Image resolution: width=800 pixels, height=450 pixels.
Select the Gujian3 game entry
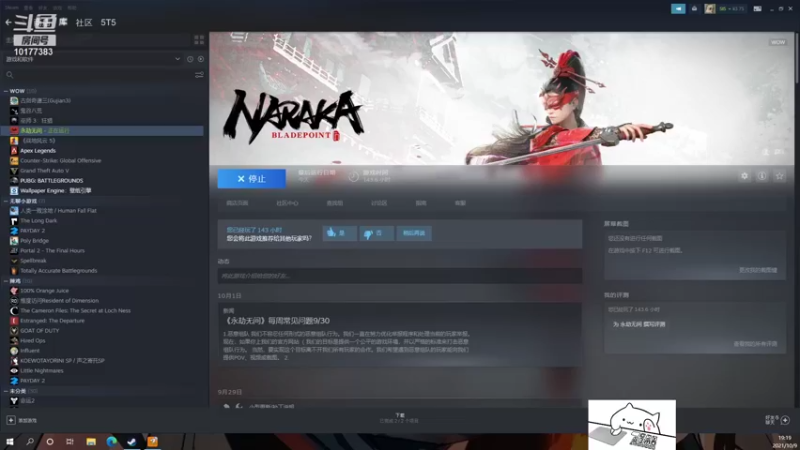click(x=45, y=101)
